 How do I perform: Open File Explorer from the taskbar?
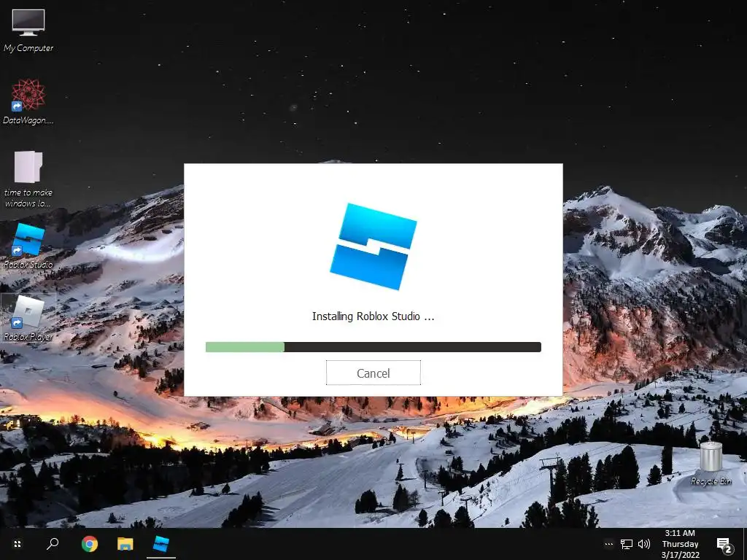[125, 544]
